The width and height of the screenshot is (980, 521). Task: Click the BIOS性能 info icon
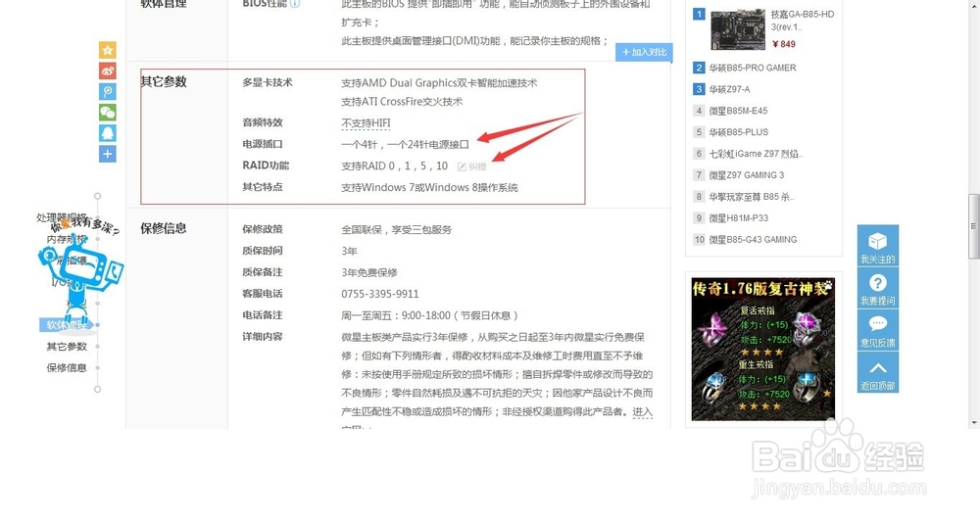tap(295, 4)
